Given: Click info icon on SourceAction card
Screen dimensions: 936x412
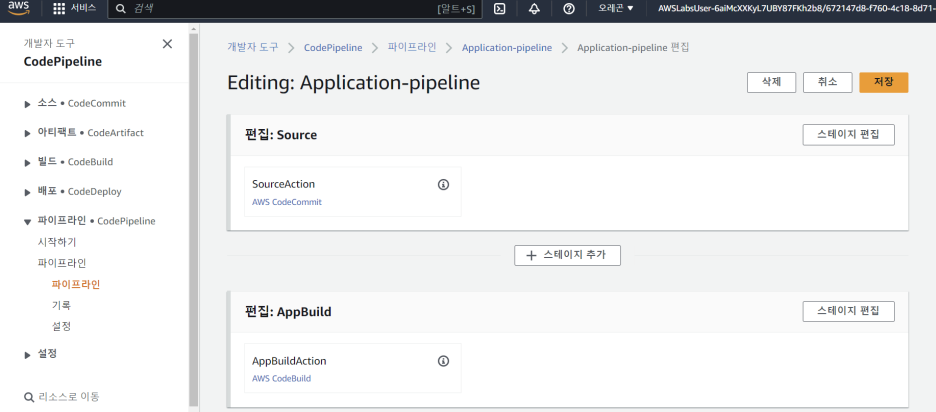Looking at the screenshot, I should [x=443, y=184].
